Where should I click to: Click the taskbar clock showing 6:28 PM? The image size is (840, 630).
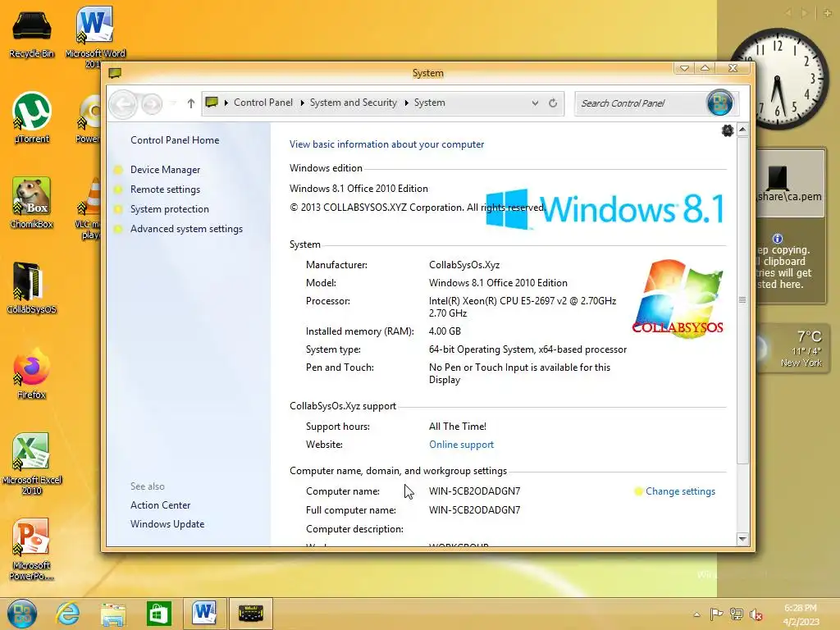click(x=801, y=614)
